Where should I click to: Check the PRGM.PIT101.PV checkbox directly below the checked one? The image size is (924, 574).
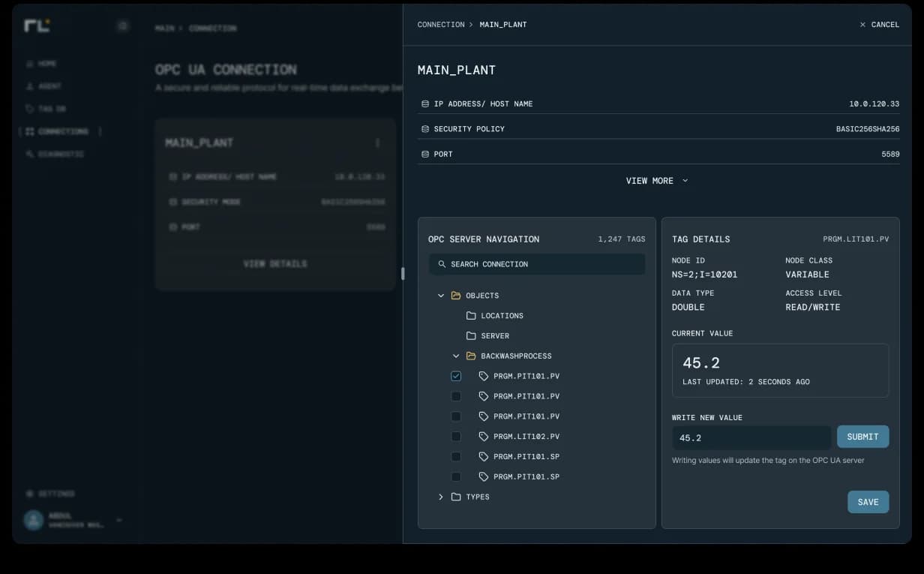click(x=456, y=396)
